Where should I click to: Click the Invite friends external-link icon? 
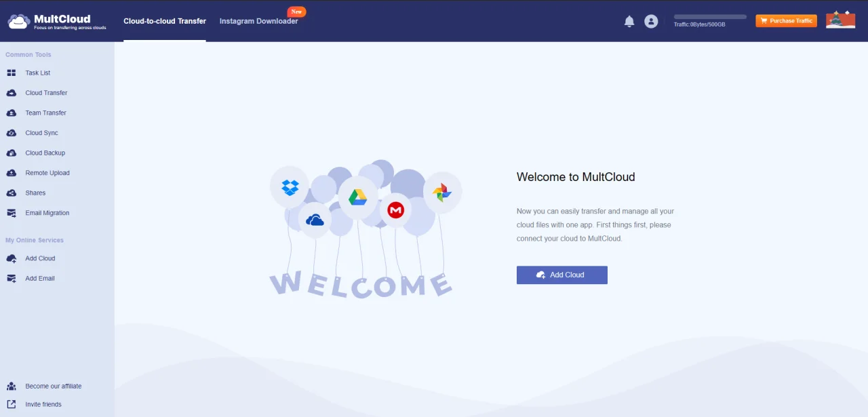pos(12,405)
